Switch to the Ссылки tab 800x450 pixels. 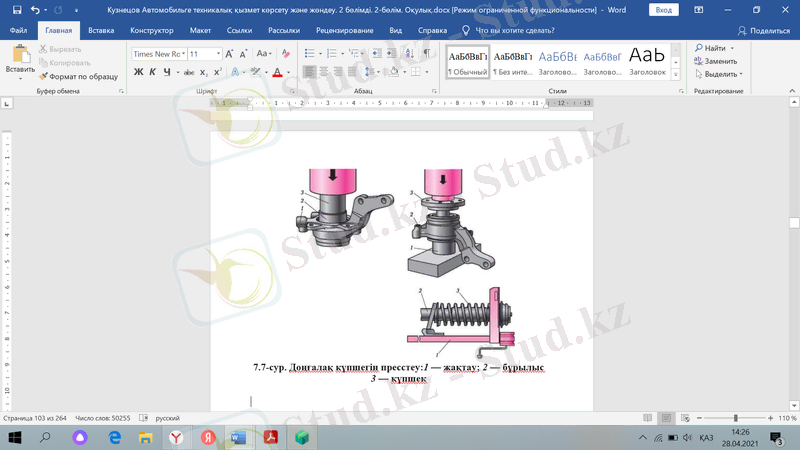click(239, 31)
